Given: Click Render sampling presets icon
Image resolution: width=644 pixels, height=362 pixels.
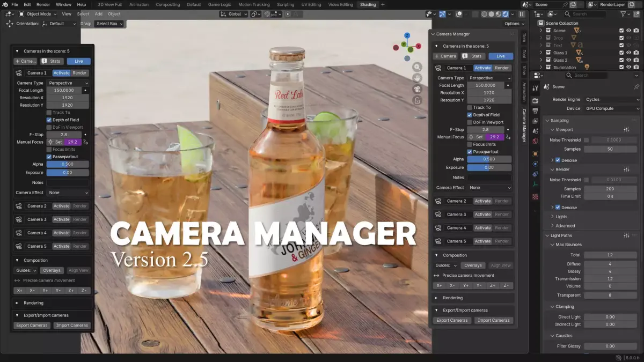Looking at the screenshot, I should tap(626, 169).
